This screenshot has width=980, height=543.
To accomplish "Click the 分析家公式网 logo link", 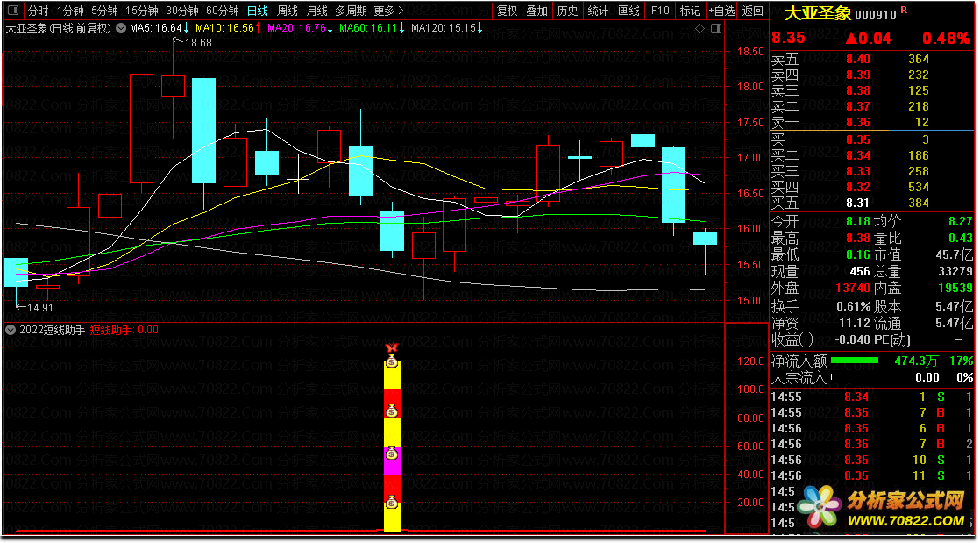I will click(884, 507).
